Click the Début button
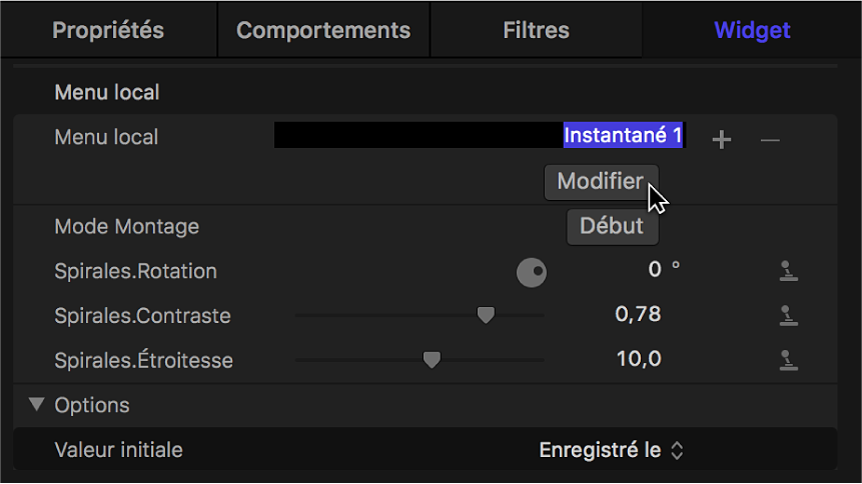 coord(612,226)
